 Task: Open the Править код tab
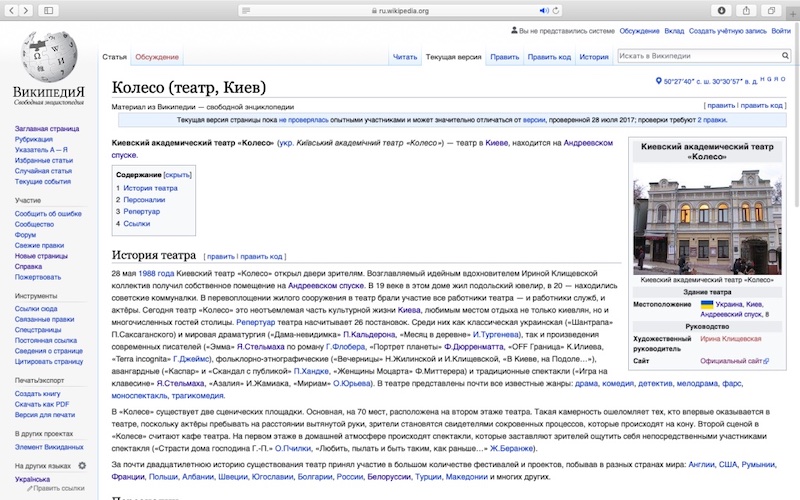point(549,57)
